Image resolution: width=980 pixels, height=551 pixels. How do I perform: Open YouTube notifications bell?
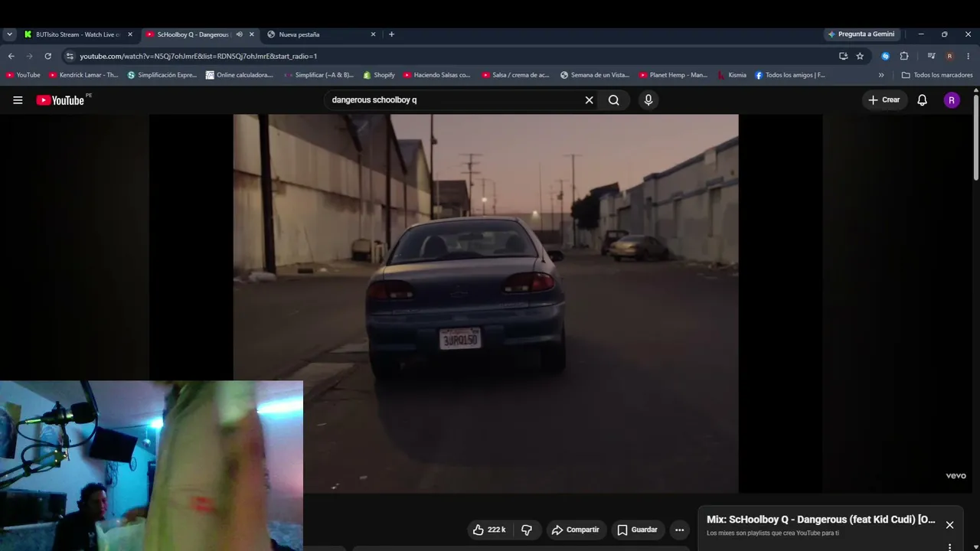pos(922,100)
